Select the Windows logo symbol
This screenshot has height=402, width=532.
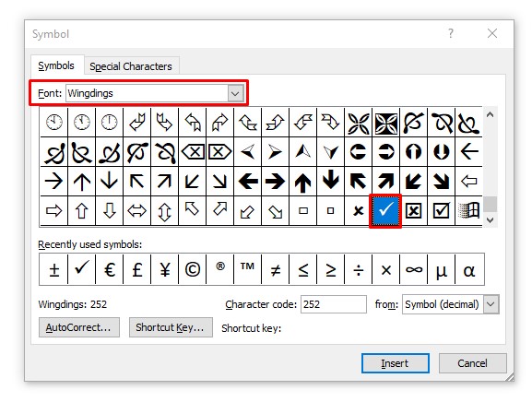pyautogui.click(x=468, y=210)
